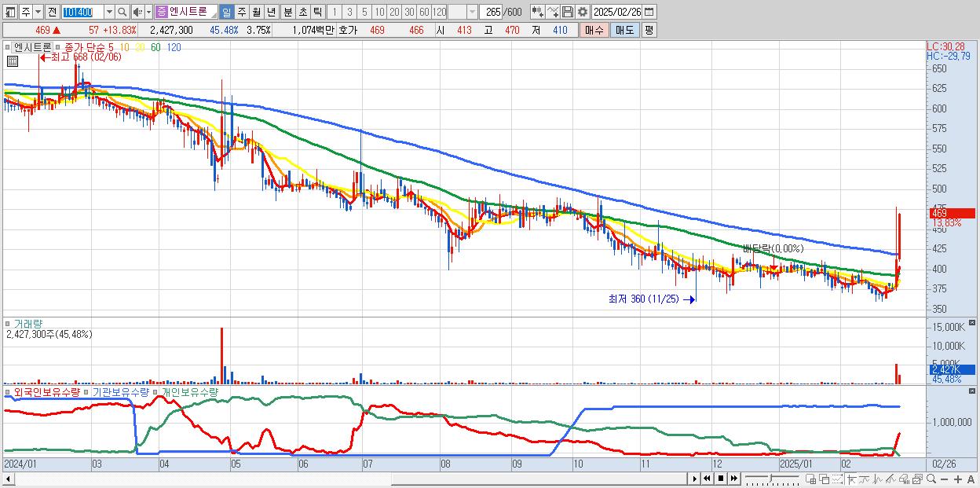Click the 증 market badge button
The image size is (980, 488).
pyautogui.click(x=161, y=12)
